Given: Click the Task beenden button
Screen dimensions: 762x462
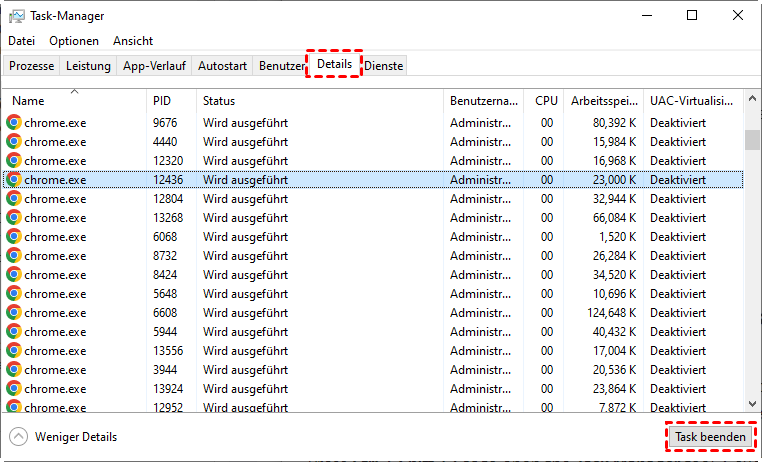Looking at the screenshot, I should click(x=710, y=436).
